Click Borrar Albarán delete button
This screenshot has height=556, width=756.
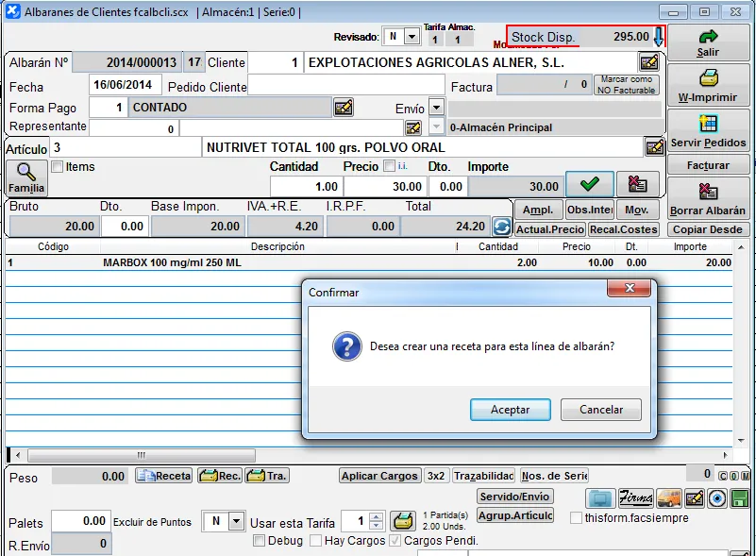[x=708, y=199]
